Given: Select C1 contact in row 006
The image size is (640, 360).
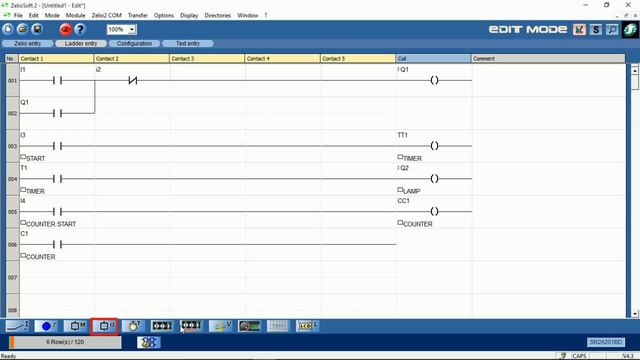Looking at the screenshot, I should point(57,244).
